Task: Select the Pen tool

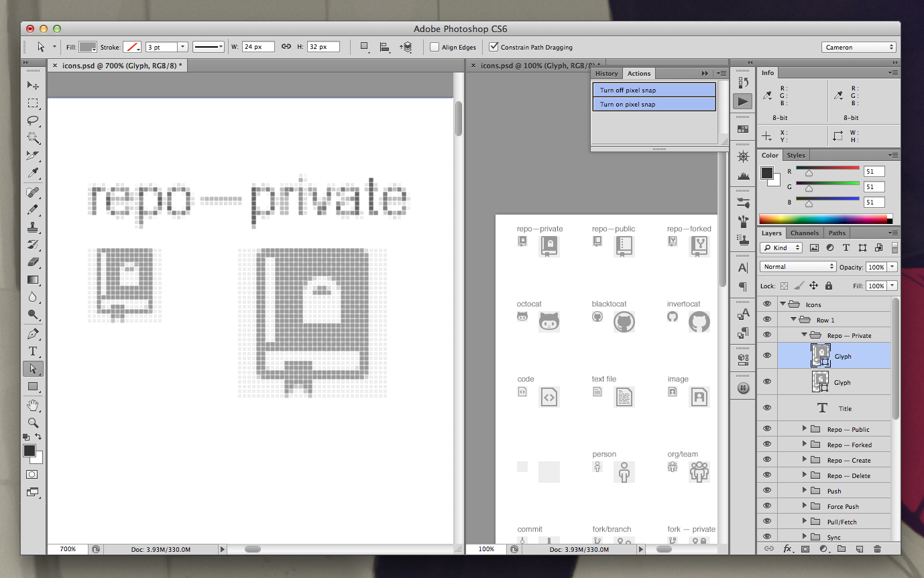Action: [x=32, y=334]
